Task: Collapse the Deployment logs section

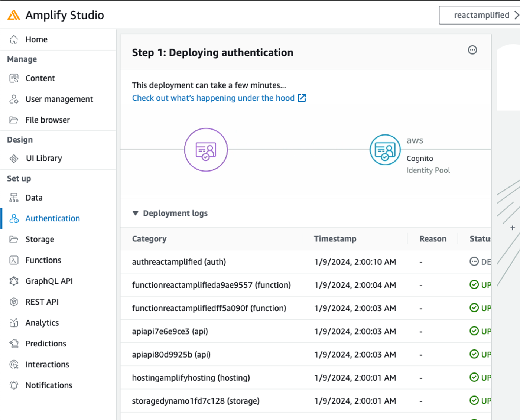Action: click(136, 213)
